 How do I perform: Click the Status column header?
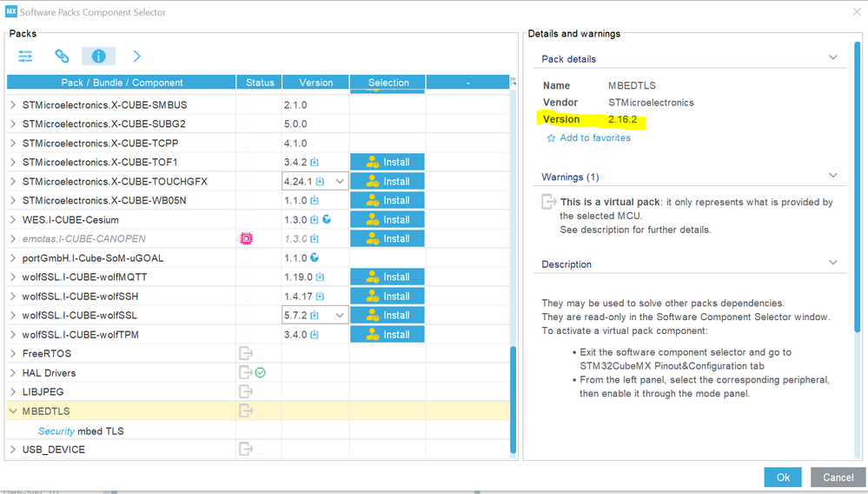(x=260, y=82)
